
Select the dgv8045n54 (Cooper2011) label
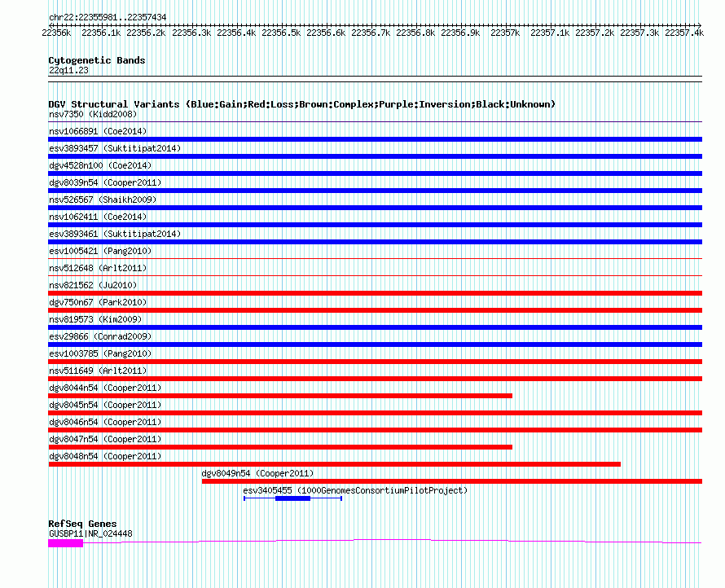click(x=105, y=405)
